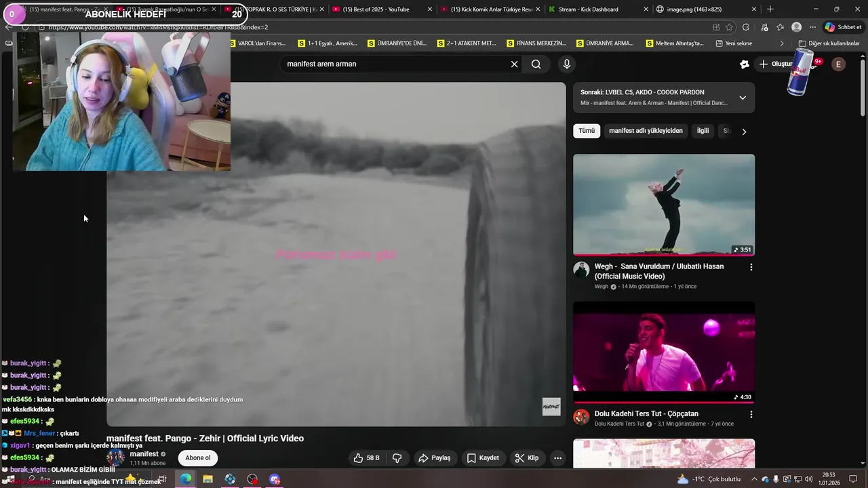Screen dimensions: 868x488
Task: Expand the bookmarks bar overflow chevron
Action: coord(782,43)
